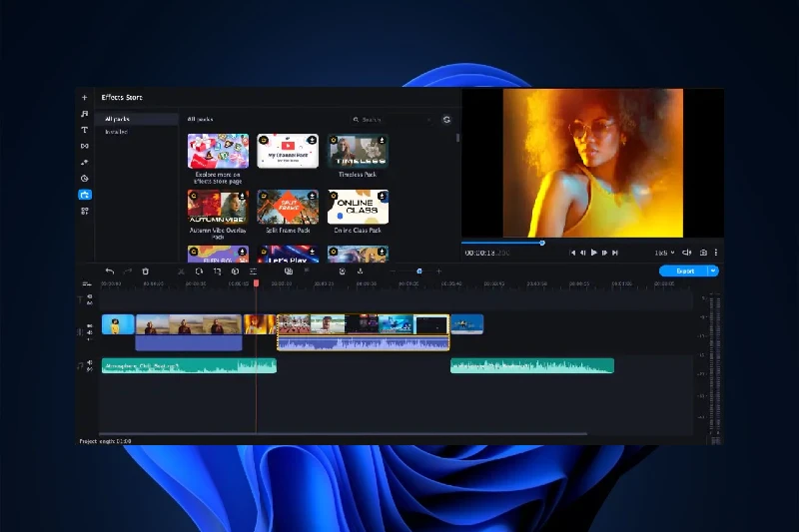Image resolution: width=799 pixels, height=532 pixels.
Task: Click the timeline horizontal scrollbar
Action: 344,434
